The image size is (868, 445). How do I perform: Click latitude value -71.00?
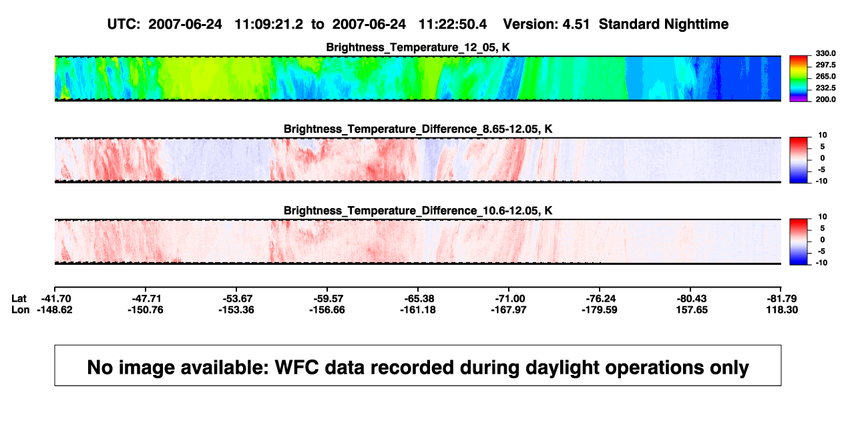508,298
